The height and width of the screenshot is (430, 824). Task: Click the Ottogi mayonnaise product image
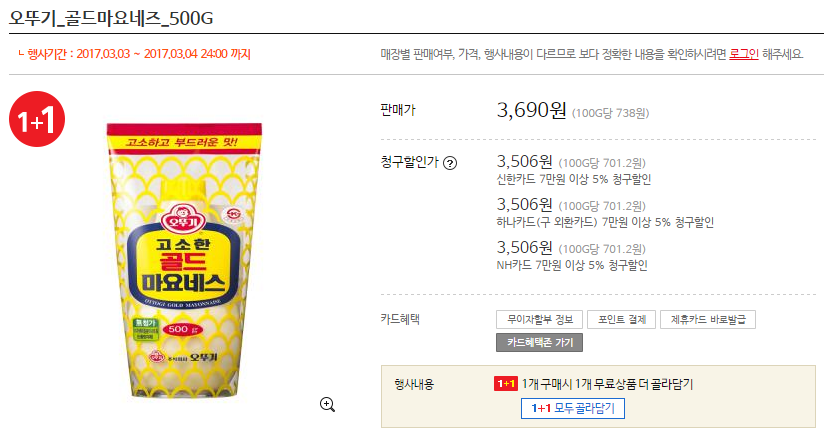[184, 260]
